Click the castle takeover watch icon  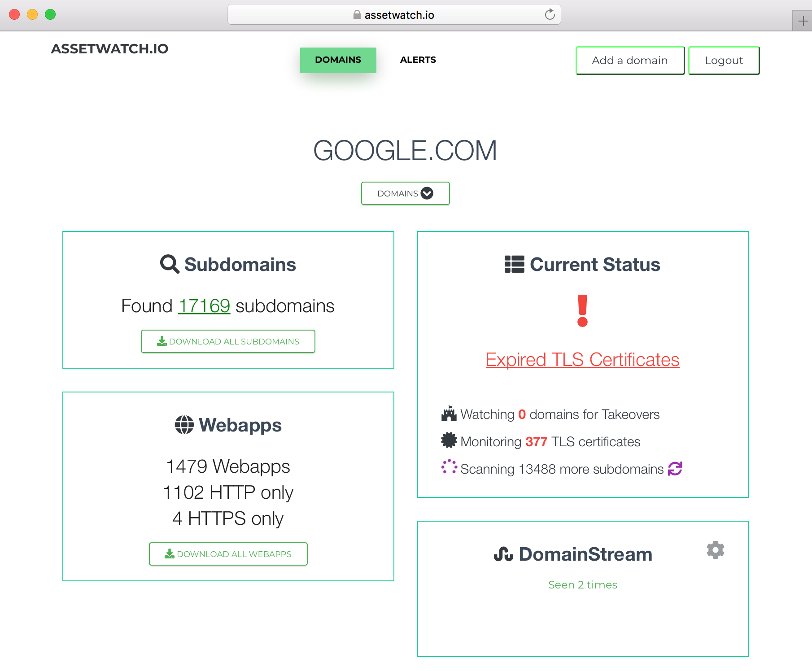449,414
